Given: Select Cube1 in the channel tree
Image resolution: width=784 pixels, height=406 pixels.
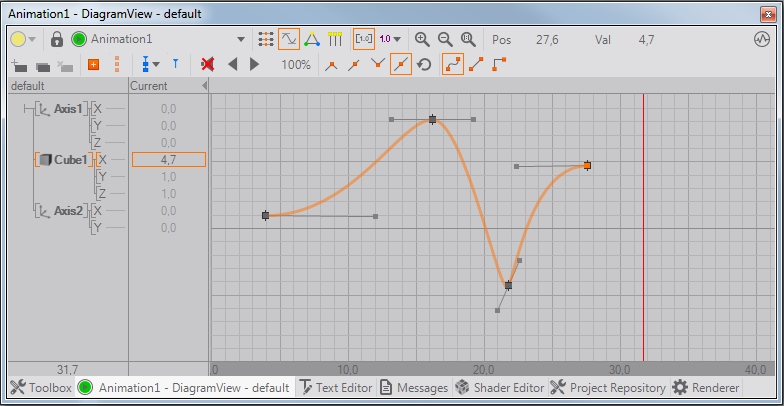Looking at the screenshot, I should coord(71,159).
